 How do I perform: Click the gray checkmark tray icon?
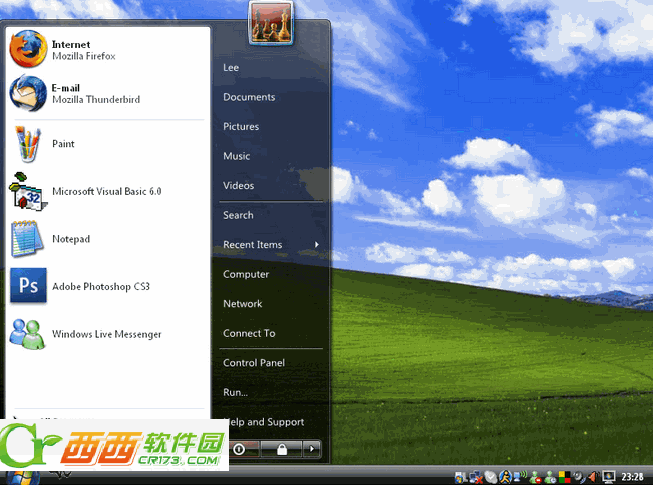(491, 477)
